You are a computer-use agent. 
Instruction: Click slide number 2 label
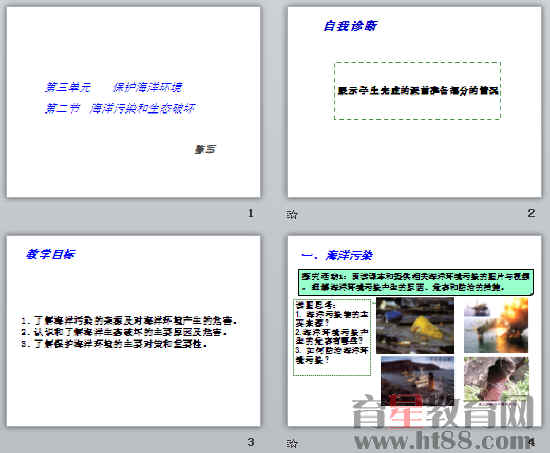pyautogui.click(x=531, y=213)
